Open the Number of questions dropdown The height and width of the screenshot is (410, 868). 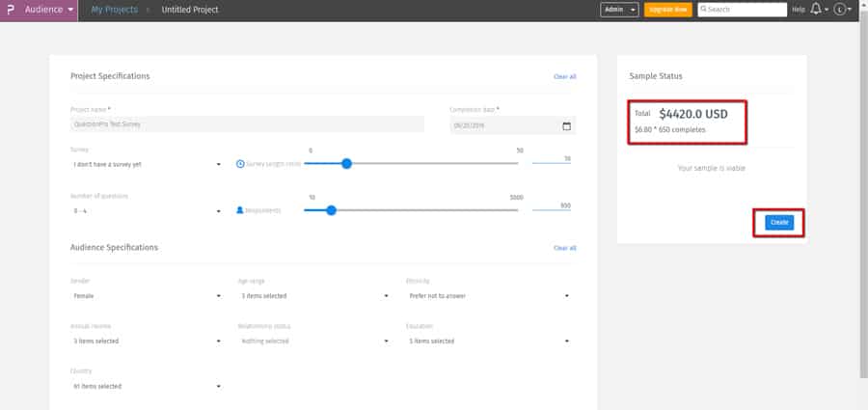[147, 211]
